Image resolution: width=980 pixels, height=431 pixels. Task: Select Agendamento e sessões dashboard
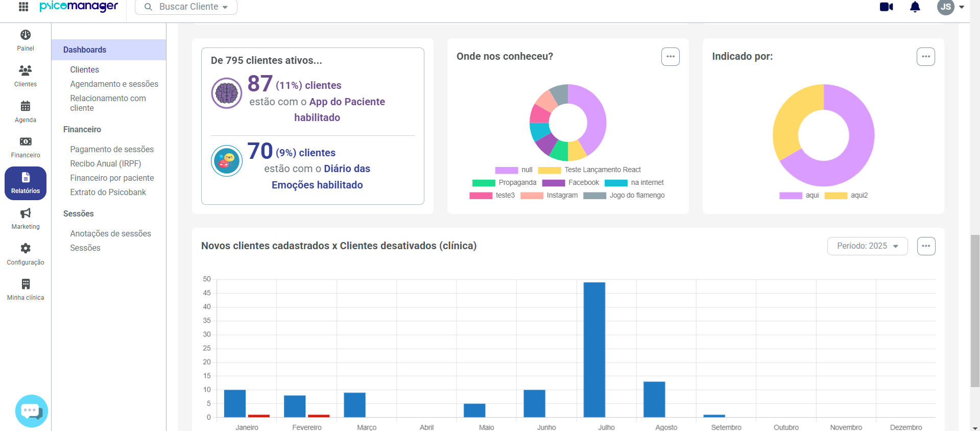[114, 84]
